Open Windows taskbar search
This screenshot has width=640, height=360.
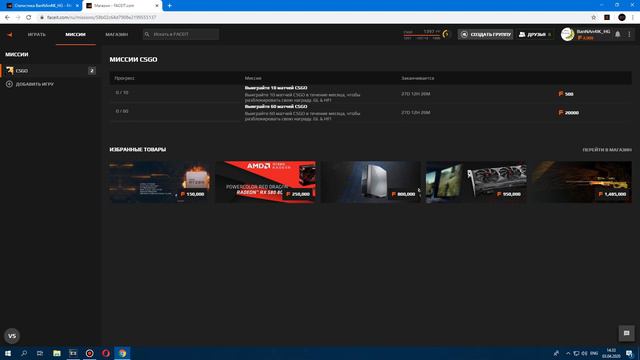24,353
